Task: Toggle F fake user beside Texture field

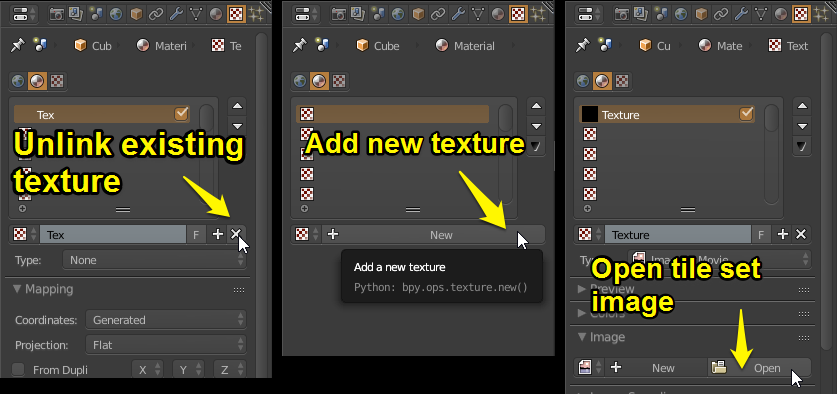Action: click(x=761, y=234)
